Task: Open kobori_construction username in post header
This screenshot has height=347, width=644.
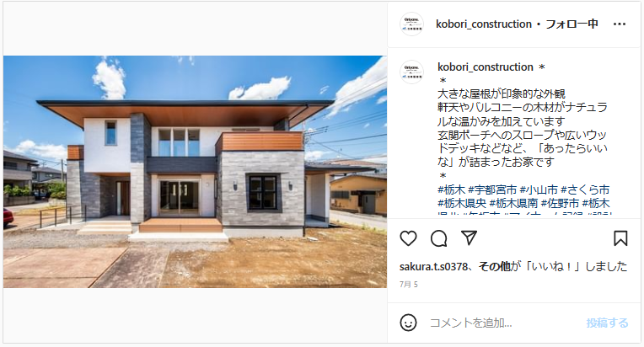Action: pos(483,24)
